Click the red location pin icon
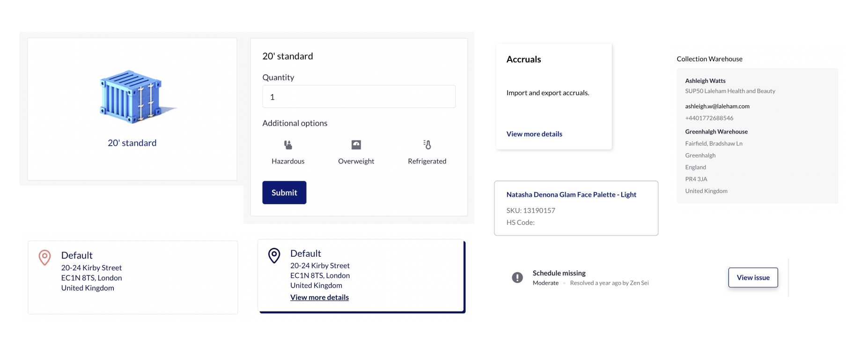The image size is (868, 356). pos(44,257)
